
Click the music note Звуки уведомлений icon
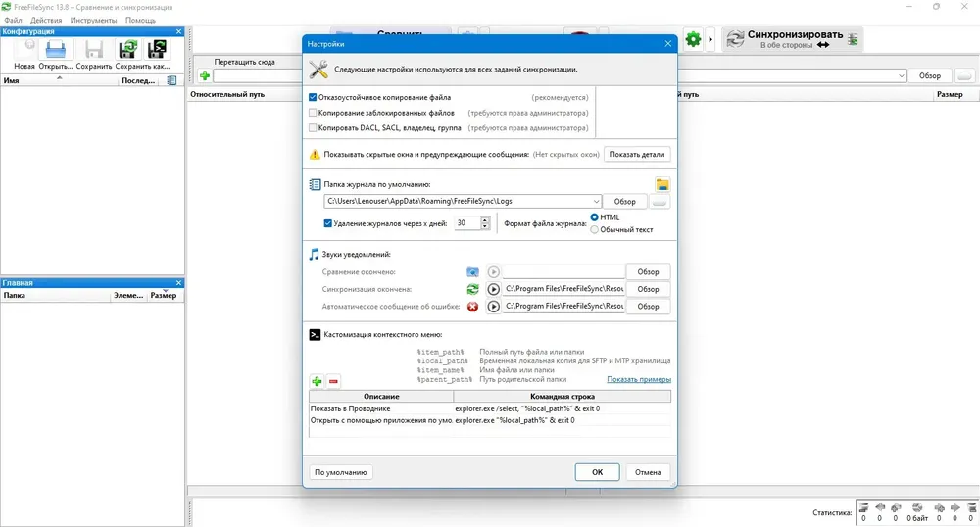coord(315,254)
